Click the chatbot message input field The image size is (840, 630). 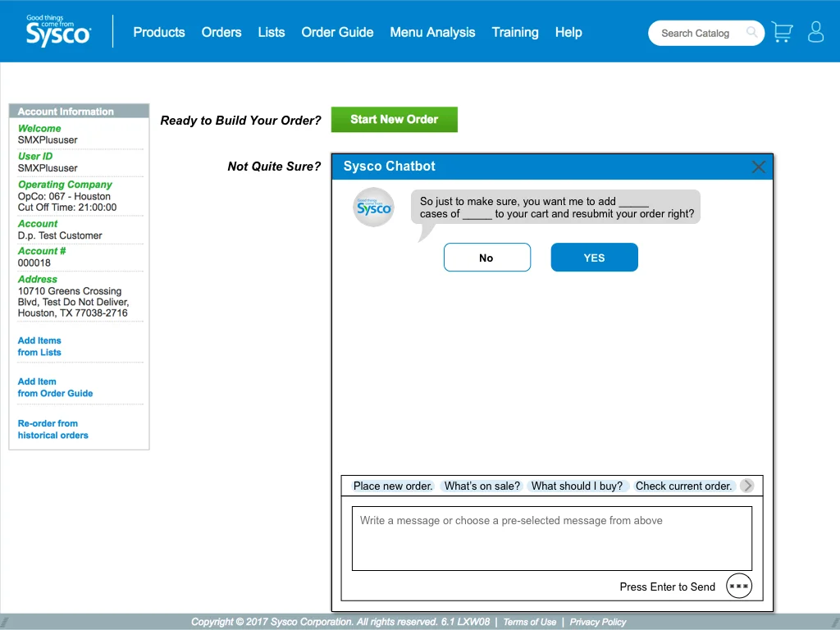coord(552,537)
